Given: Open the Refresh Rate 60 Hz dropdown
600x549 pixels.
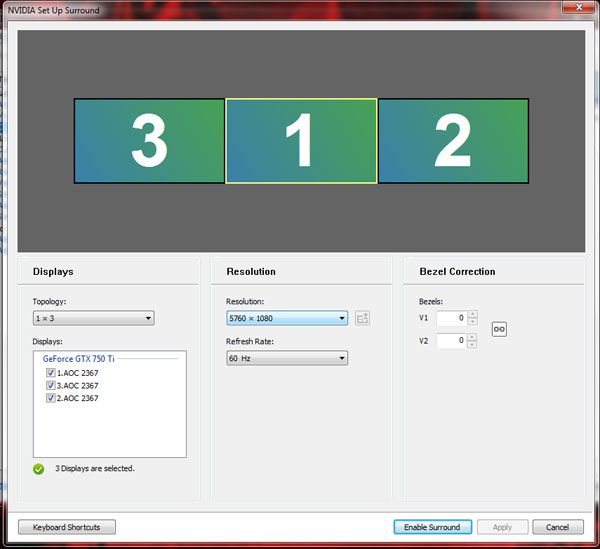Looking at the screenshot, I should click(x=287, y=358).
